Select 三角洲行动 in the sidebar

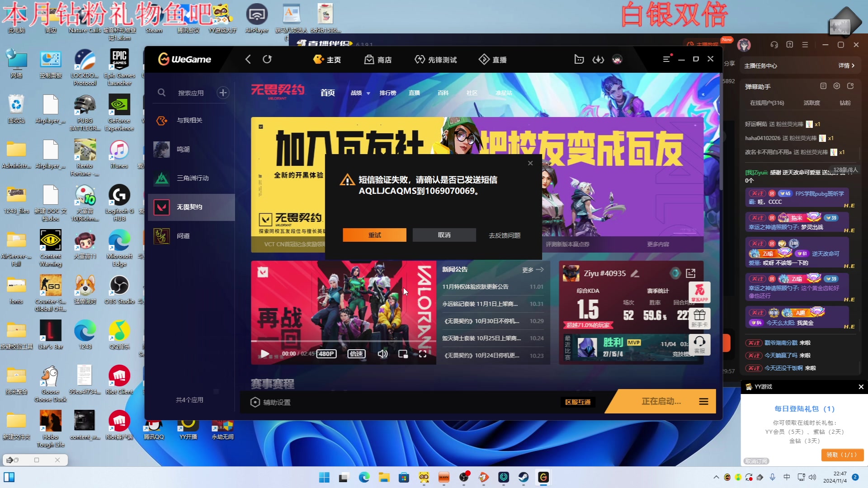click(191, 178)
